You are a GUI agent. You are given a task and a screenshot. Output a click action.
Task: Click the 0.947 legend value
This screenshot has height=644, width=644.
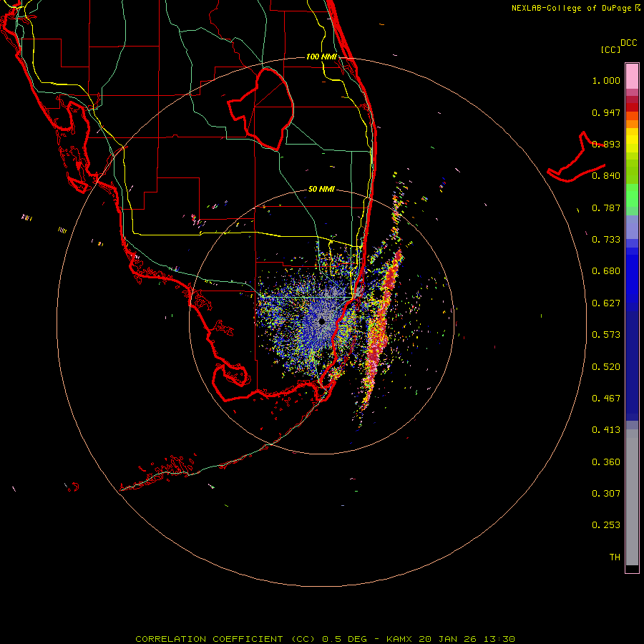(606, 112)
